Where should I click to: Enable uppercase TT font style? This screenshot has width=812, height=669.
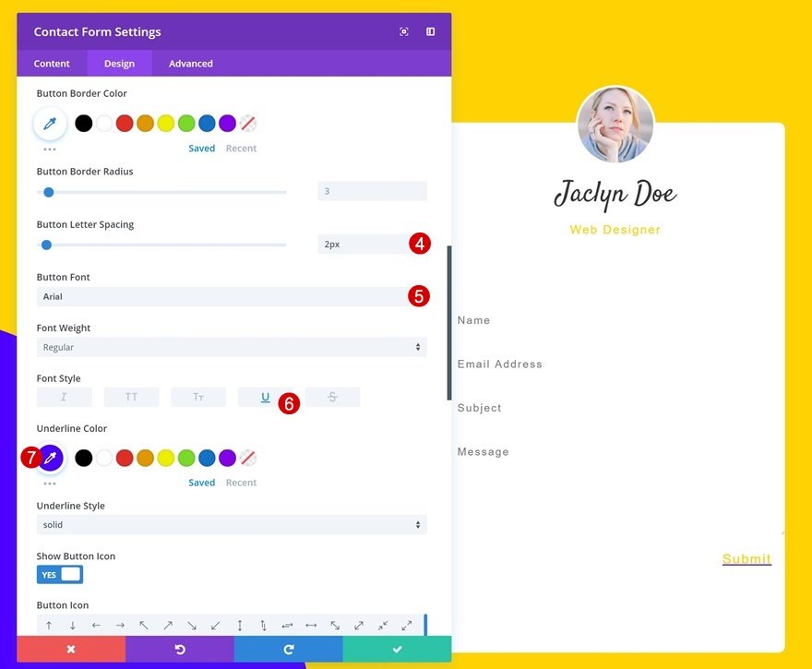pyautogui.click(x=132, y=397)
